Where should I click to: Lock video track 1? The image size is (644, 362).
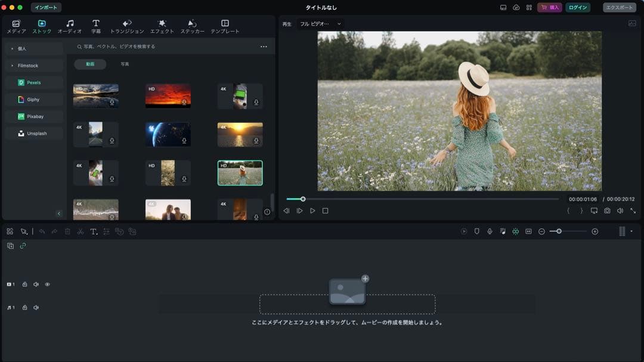[x=24, y=284]
